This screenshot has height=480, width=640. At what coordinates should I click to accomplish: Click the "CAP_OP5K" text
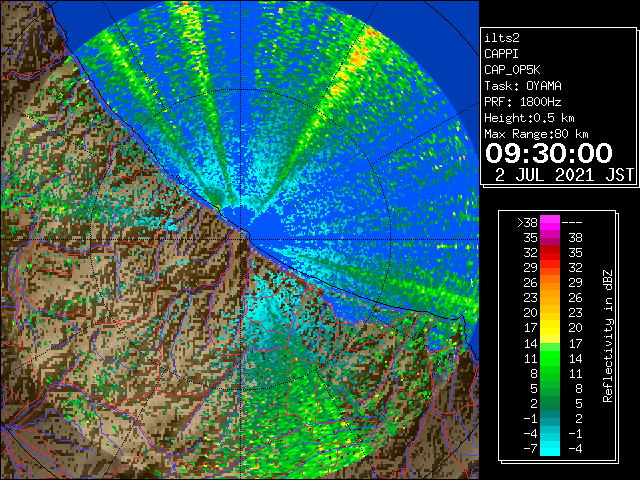512,70
